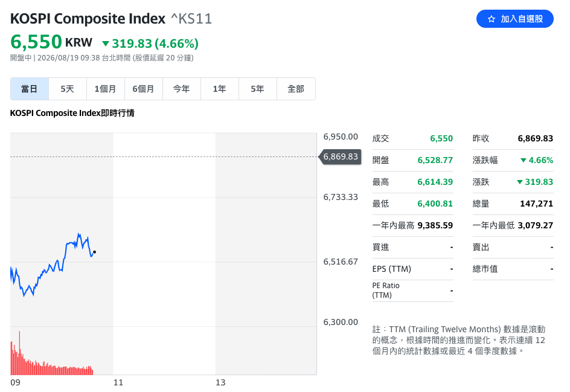Click the 6,869.83 previous close chart marker
Screen dimensions: 570x392
point(341,156)
